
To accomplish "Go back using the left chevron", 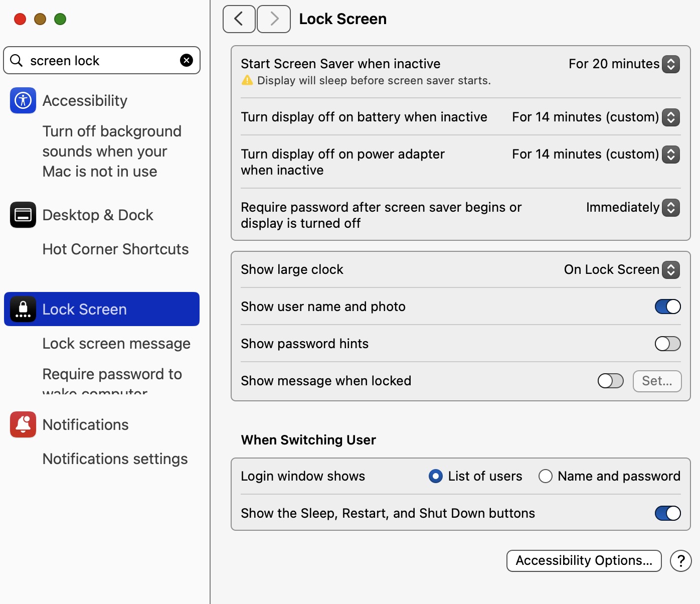I will [x=239, y=19].
